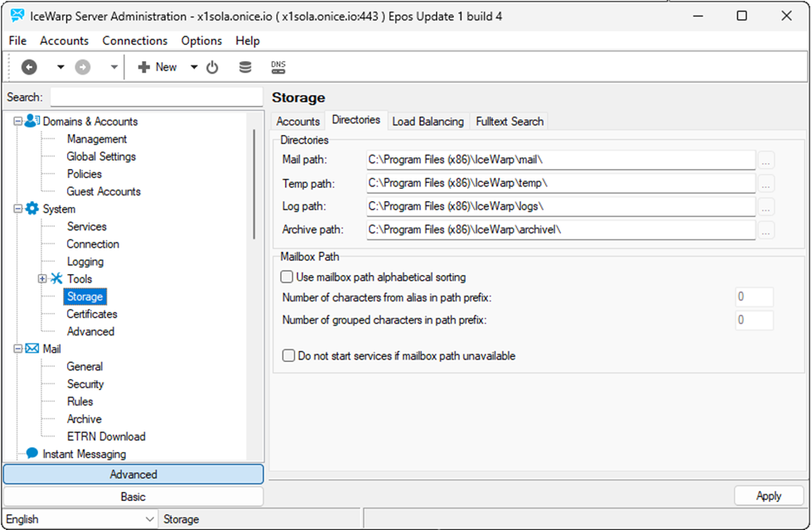Open the Back history dropdown arrow

[x=60, y=67]
